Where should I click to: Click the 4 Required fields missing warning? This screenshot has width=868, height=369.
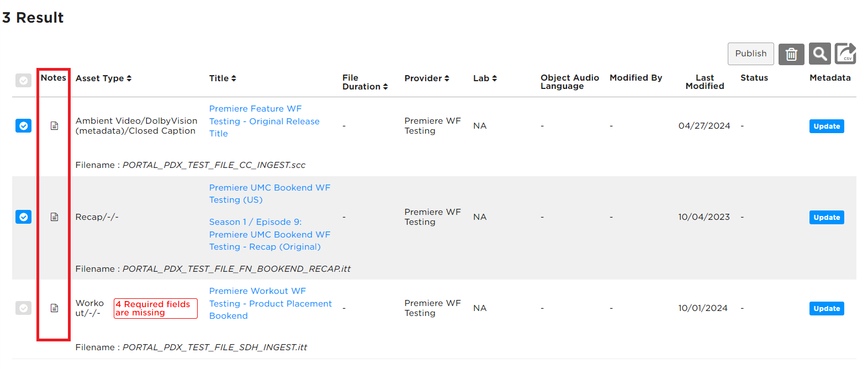point(155,308)
